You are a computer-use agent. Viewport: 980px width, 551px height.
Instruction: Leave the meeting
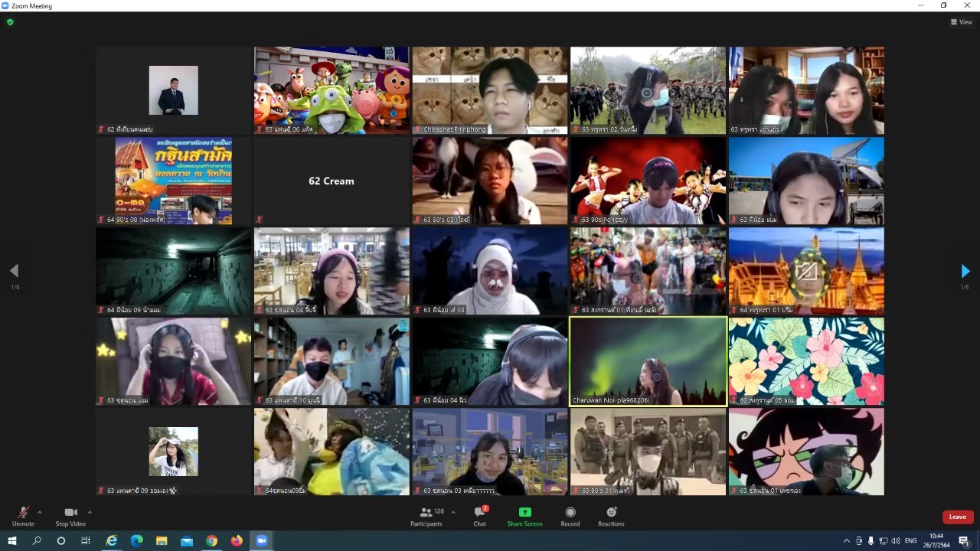(x=957, y=517)
